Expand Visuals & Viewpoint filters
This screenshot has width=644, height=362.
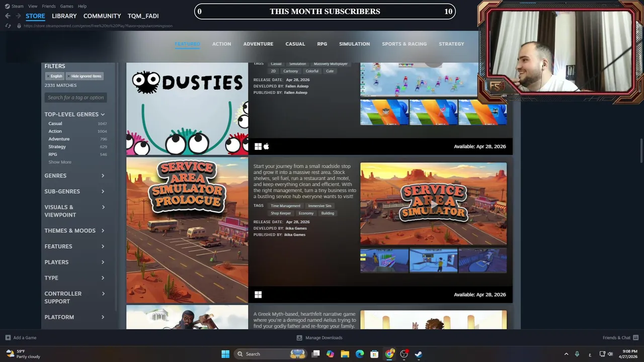pos(74,211)
